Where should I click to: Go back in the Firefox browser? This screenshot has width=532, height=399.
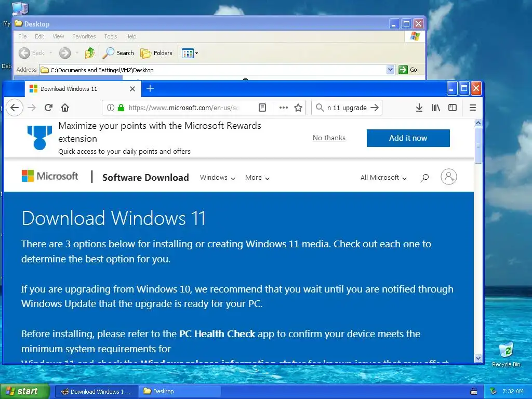click(14, 108)
